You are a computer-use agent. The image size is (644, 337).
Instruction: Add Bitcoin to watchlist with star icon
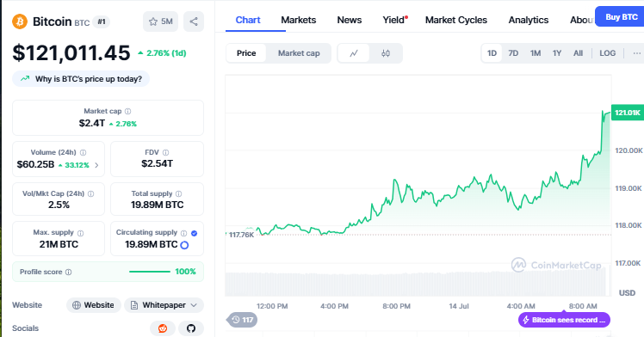(x=160, y=21)
